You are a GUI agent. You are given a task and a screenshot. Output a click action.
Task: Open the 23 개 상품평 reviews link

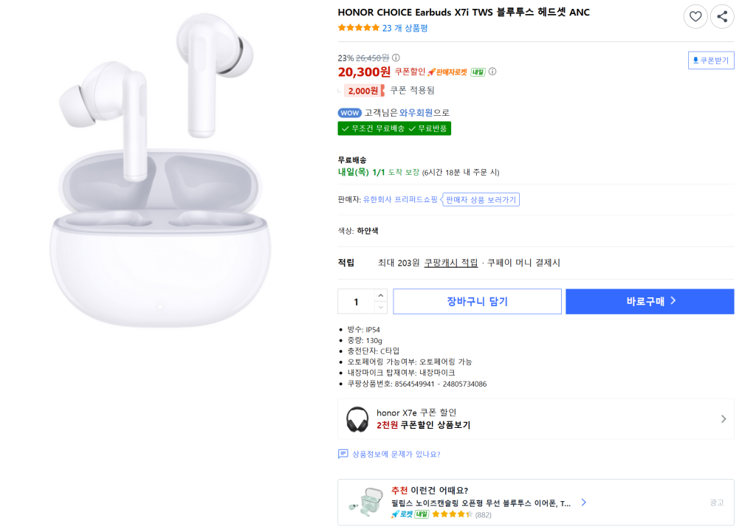(x=405, y=28)
